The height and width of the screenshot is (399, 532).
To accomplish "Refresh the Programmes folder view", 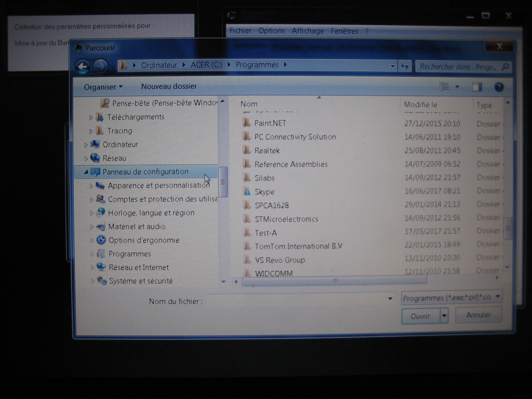I will click(405, 66).
